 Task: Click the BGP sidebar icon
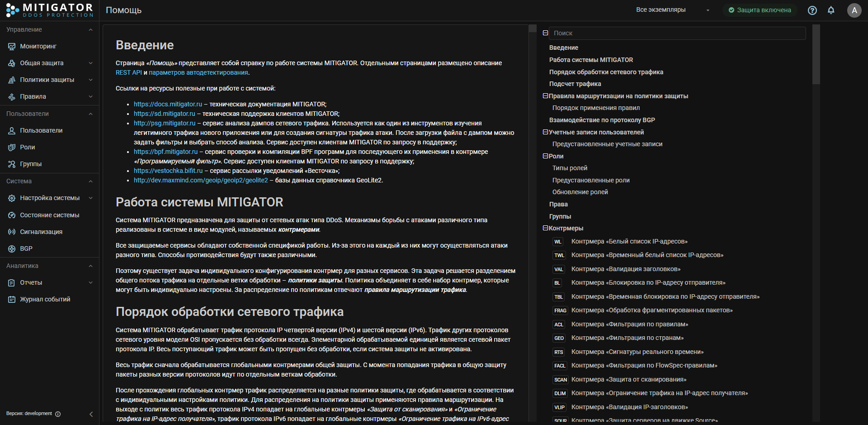[12, 248]
